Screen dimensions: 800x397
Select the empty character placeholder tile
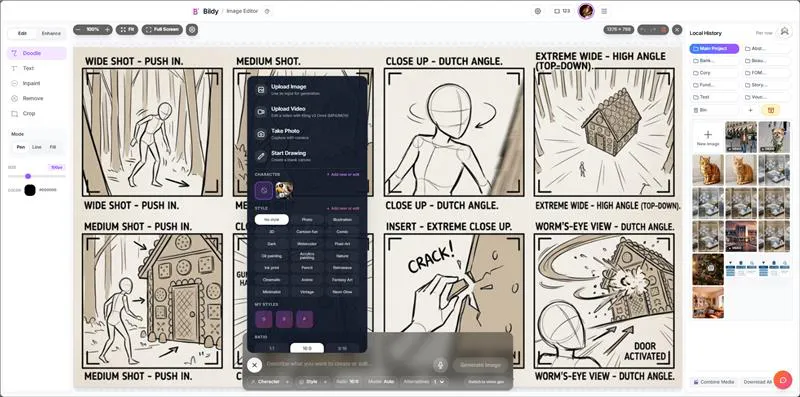[x=264, y=190]
